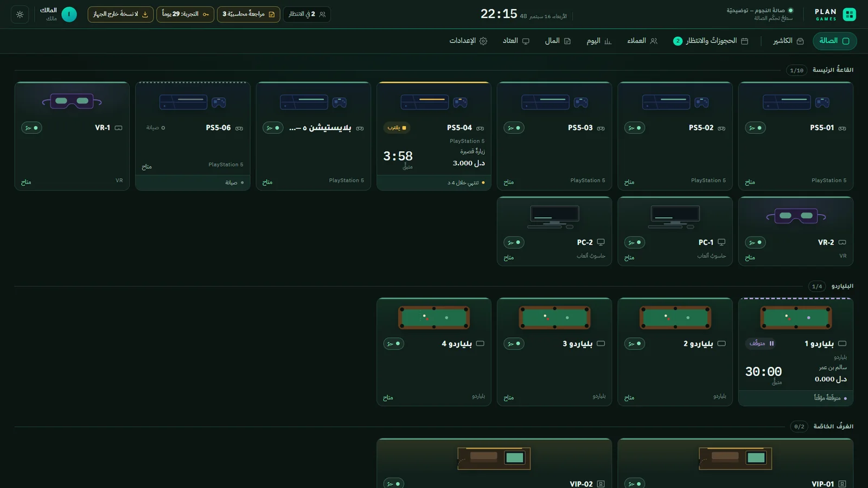Open the اليوم today tab
The height and width of the screenshot is (488, 868).
599,41
